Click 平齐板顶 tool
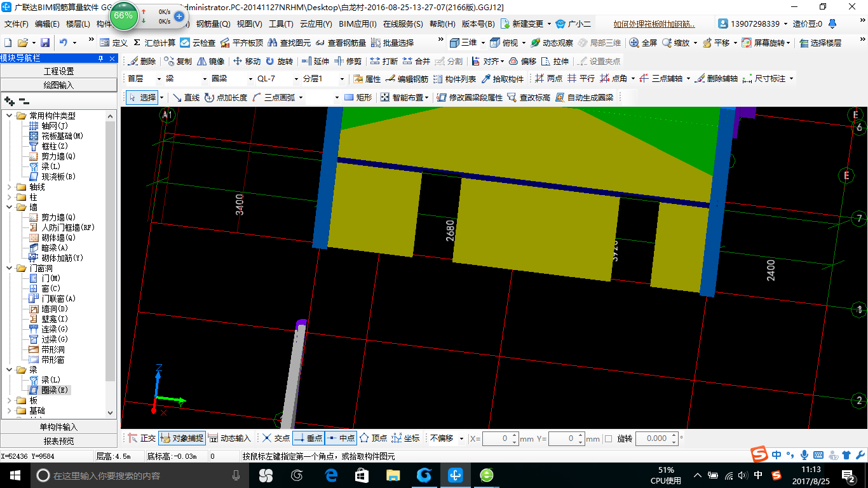Viewport: 868px width, 488px height. [x=241, y=43]
